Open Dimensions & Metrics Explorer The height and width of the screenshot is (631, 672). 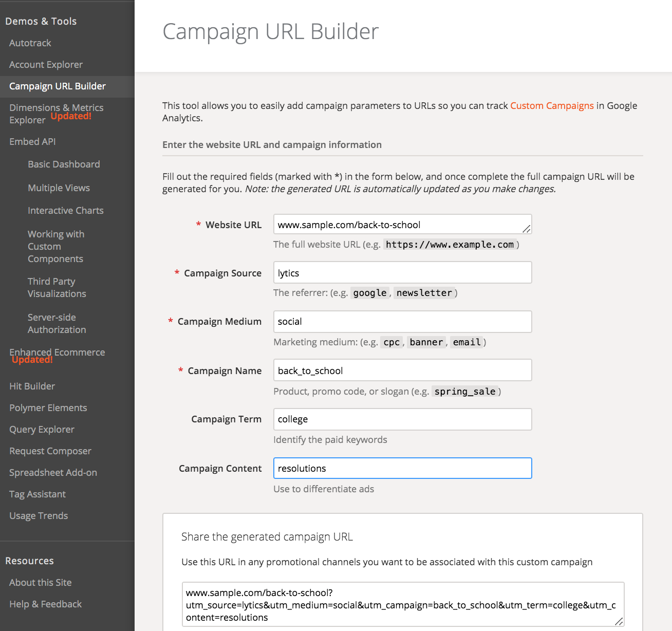pos(56,114)
